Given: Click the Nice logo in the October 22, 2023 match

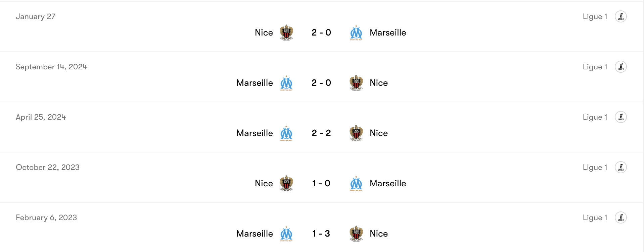Looking at the screenshot, I should (286, 183).
